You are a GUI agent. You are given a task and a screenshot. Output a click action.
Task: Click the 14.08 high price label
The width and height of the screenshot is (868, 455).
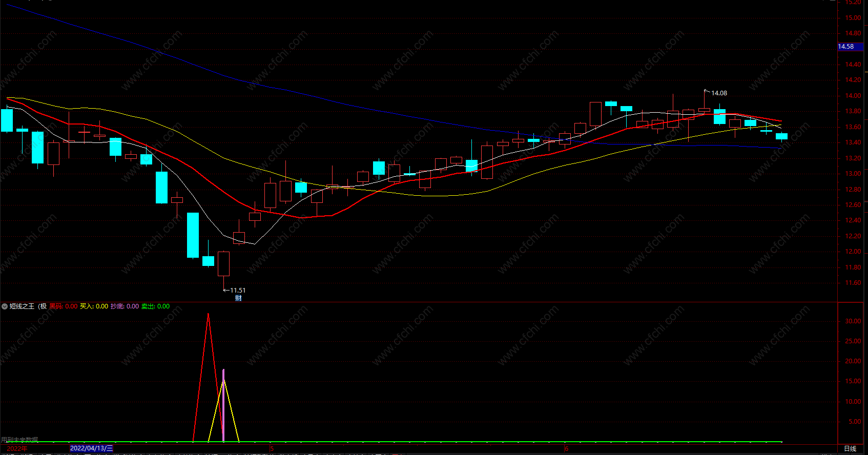[x=719, y=93]
